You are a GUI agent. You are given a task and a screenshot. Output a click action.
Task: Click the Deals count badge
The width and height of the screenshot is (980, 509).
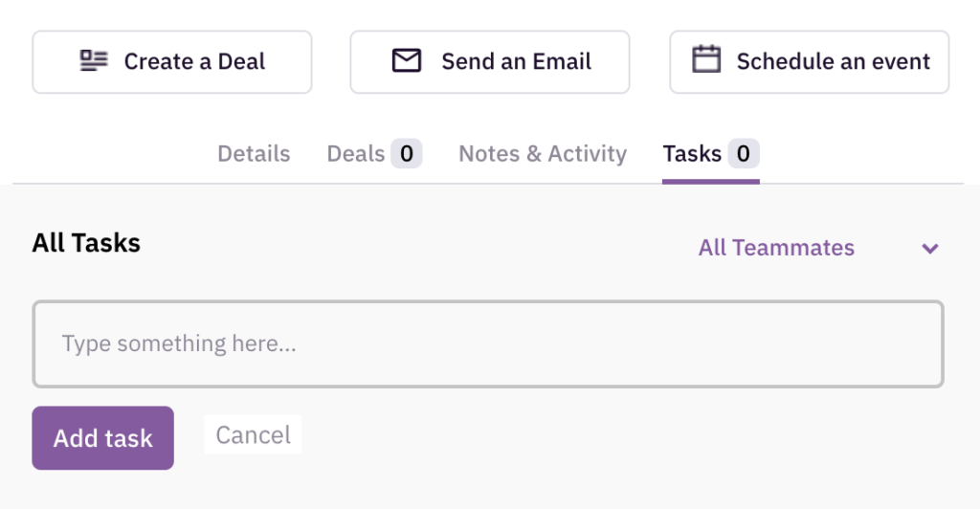coord(406,154)
